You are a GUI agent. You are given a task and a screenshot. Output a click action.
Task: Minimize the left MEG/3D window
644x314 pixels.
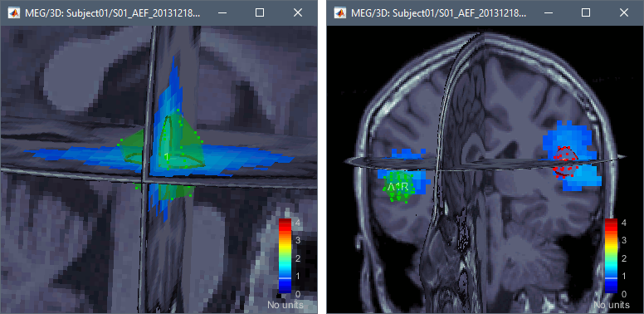[x=222, y=13]
